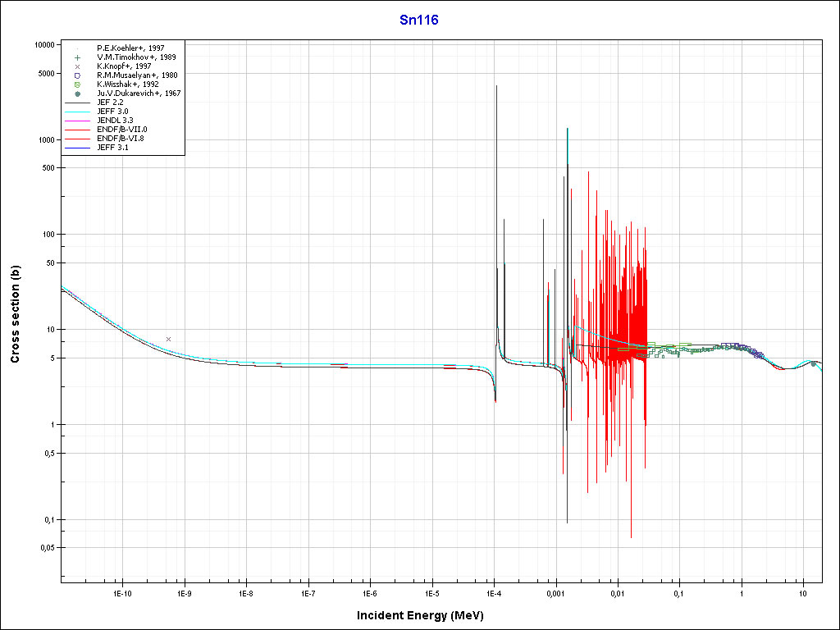The height and width of the screenshot is (630, 840).
Task: Click the blue JEFF 3.1 legend line
Action: click(x=78, y=148)
